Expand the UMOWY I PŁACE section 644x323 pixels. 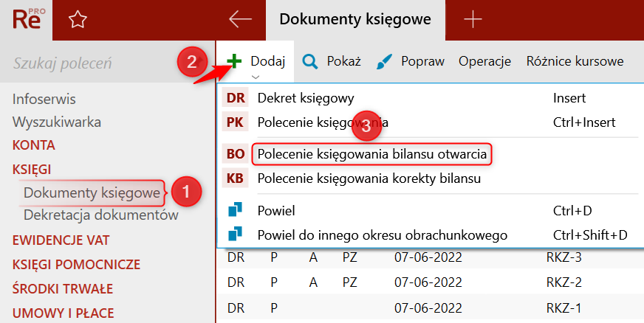tap(64, 313)
